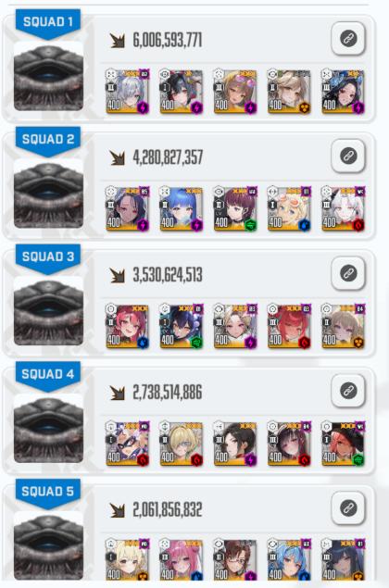The height and width of the screenshot is (588, 389).
Task: Open Squad 3 boss portrait
Action: pyautogui.click(x=48, y=311)
